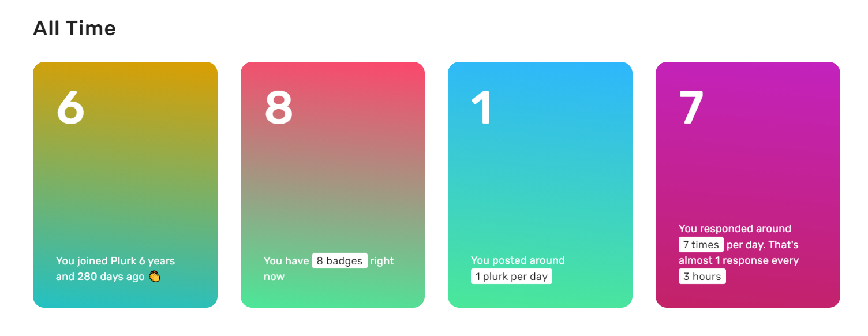Click the 'You posted around' text
Viewport: 868px width, 336px height.
518,260
